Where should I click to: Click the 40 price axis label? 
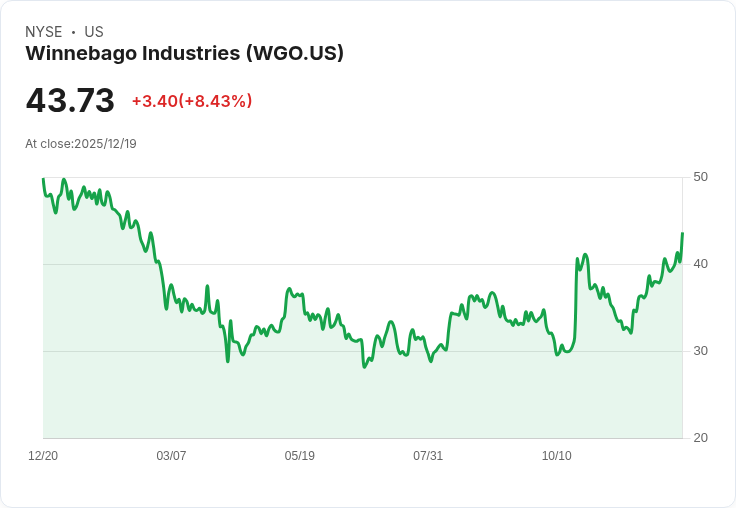click(x=700, y=264)
